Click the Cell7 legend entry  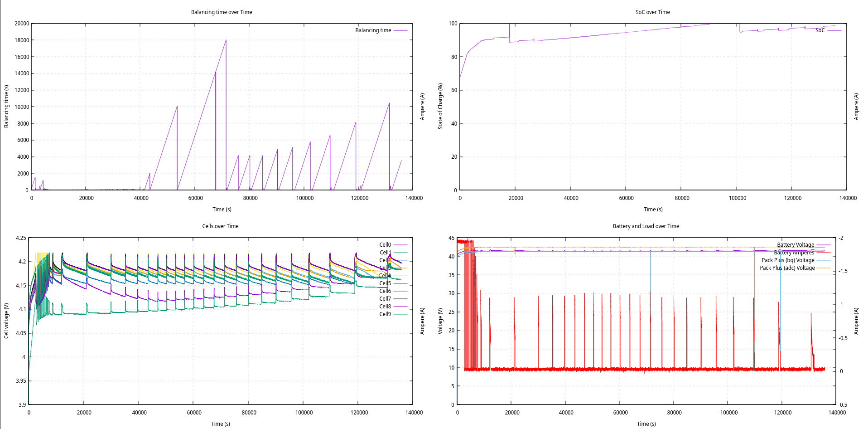(x=385, y=299)
